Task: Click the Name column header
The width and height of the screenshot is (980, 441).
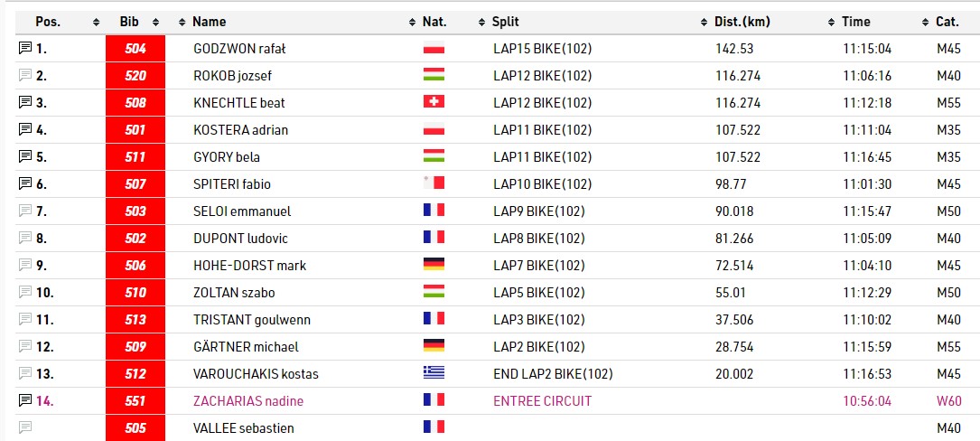Action: pos(210,22)
